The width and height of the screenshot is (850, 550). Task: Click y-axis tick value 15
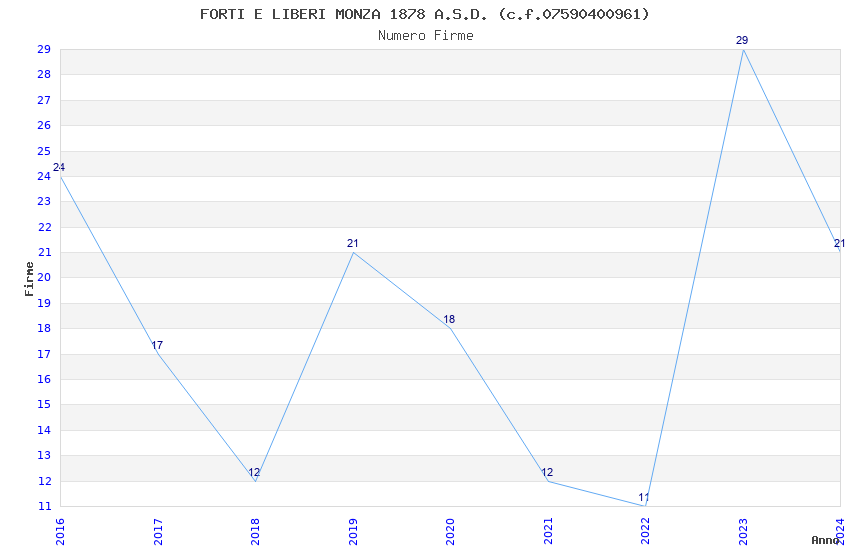coord(44,405)
